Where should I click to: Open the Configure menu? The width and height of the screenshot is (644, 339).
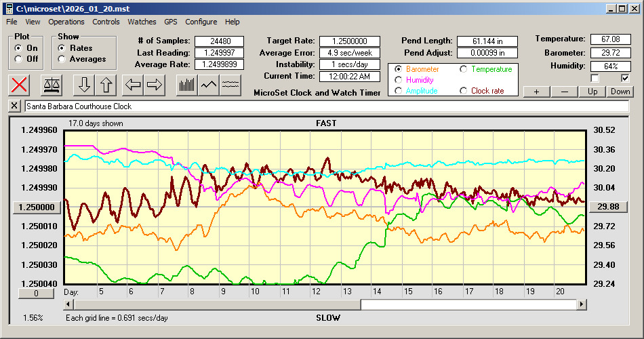click(x=201, y=22)
